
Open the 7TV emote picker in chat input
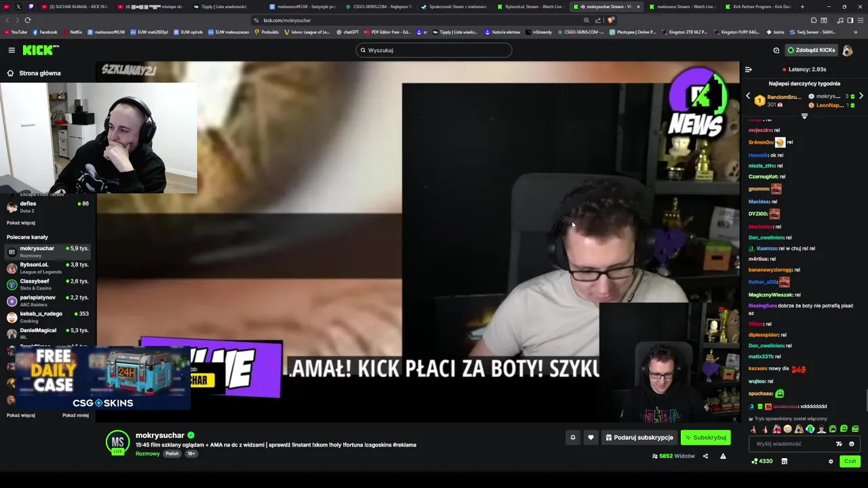(x=840, y=444)
